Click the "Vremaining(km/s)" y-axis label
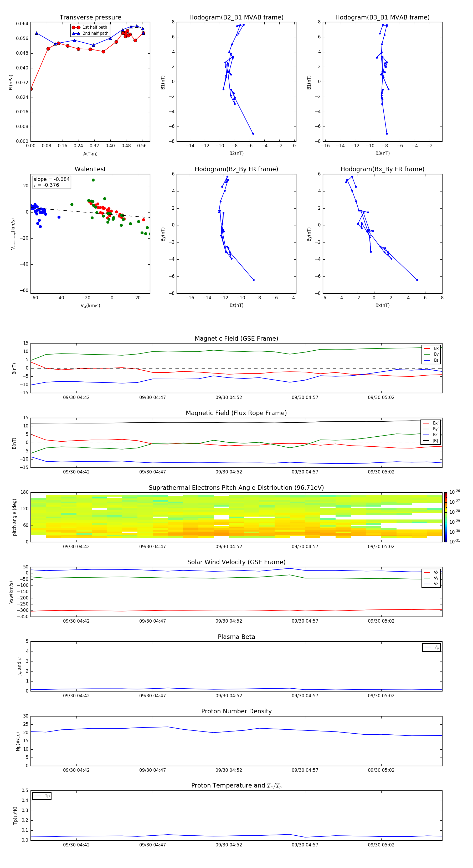The width and height of the screenshot is (473, 868). point(13,234)
